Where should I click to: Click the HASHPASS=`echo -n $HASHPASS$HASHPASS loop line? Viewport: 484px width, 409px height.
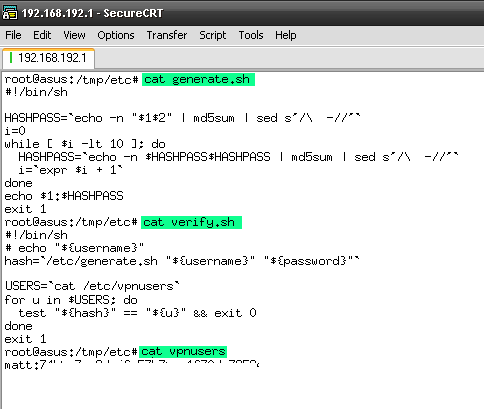tap(238, 157)
